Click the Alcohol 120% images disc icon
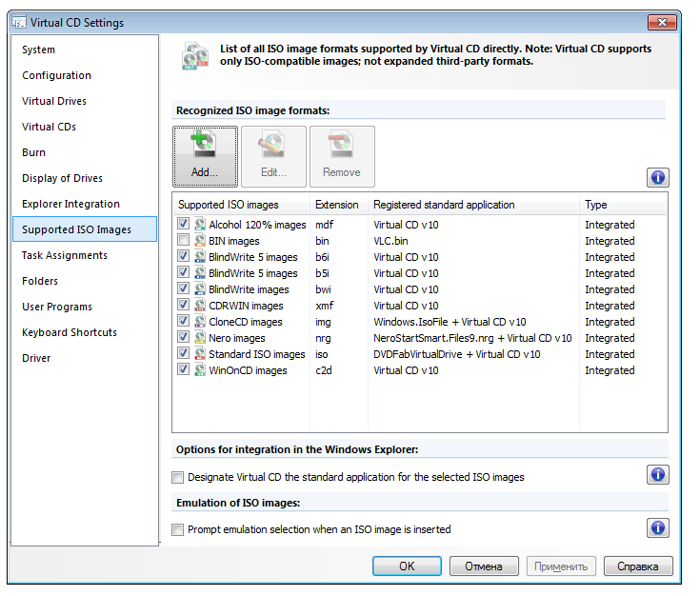Image resolution: width=700 pixels, height=596 pixels. click(x=200, y=224)
